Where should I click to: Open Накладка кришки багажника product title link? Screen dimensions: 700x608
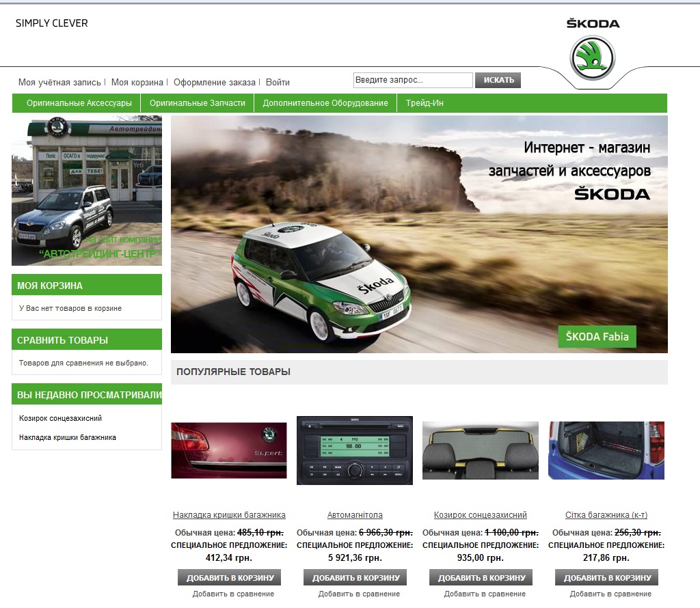pos(229,515)
